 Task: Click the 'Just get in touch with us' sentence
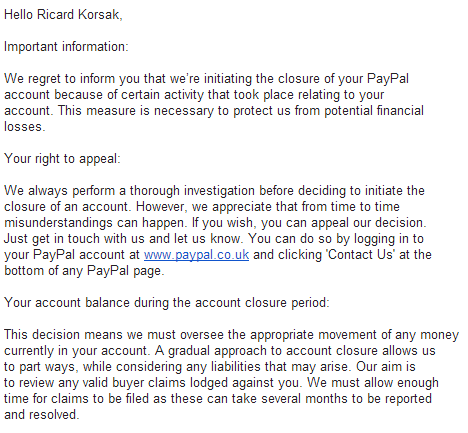tap(74, 239)
